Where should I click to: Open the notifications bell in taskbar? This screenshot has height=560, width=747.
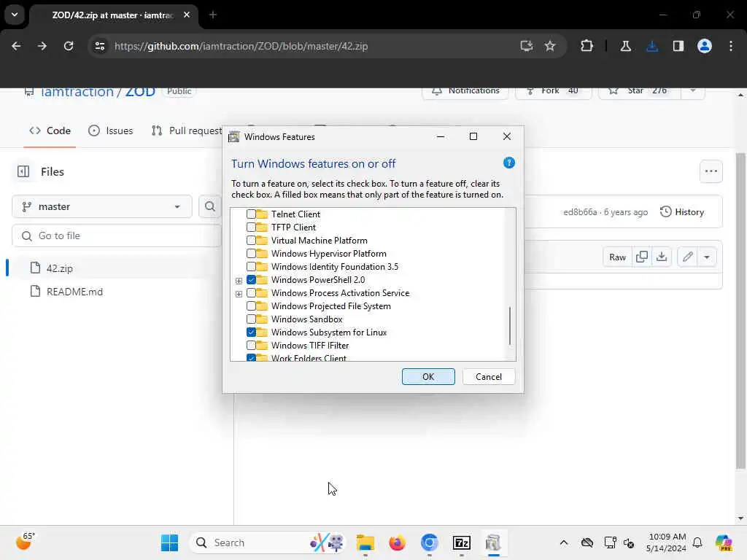tap(697, 542)
